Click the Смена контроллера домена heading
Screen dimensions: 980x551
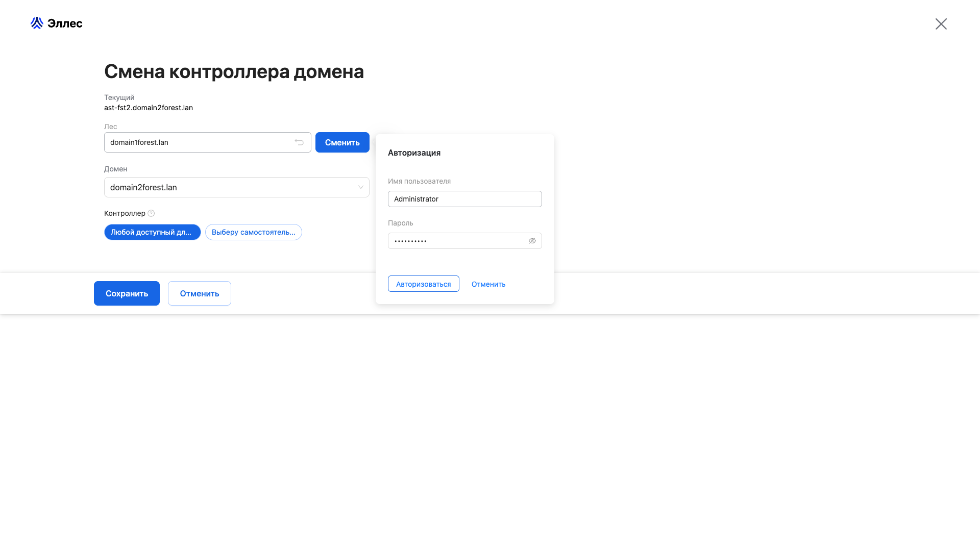[x=234, y=71]
